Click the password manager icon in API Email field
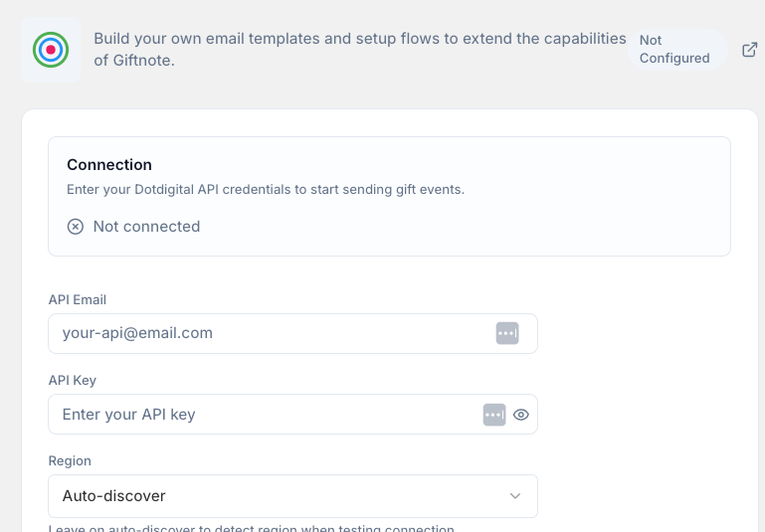The image size is (765, 532). 507,333
